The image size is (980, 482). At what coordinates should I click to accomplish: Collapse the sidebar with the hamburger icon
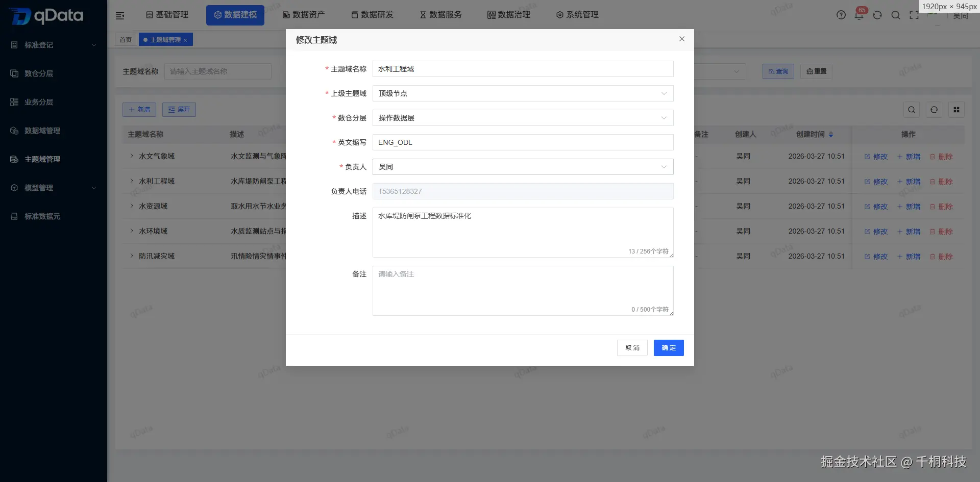point(120,15)
